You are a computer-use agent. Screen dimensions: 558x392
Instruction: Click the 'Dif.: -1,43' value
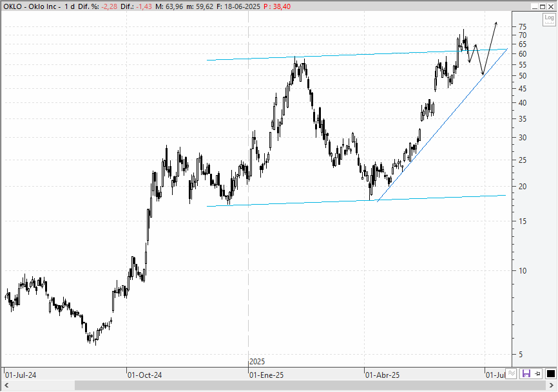[137, 6]
